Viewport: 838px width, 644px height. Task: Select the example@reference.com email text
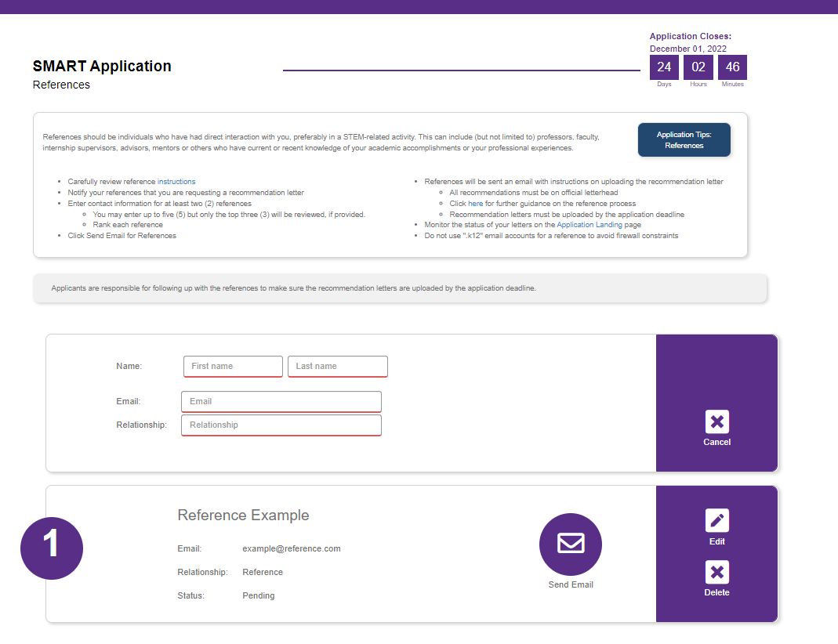(x=292, y=548)
